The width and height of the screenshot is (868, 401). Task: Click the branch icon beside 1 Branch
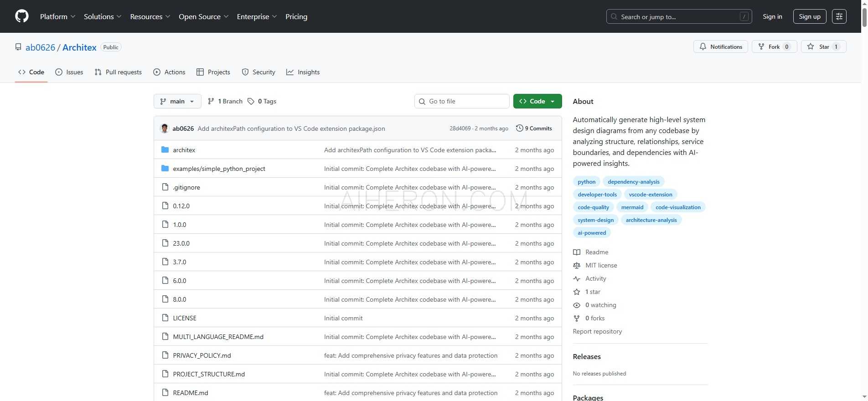tap(211, 101)
